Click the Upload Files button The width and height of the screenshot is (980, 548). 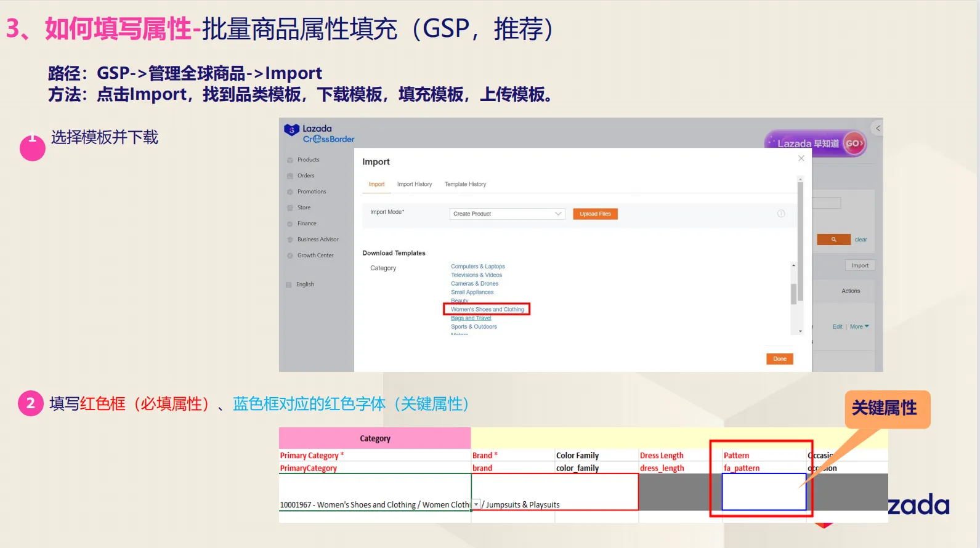coord(595,214)
